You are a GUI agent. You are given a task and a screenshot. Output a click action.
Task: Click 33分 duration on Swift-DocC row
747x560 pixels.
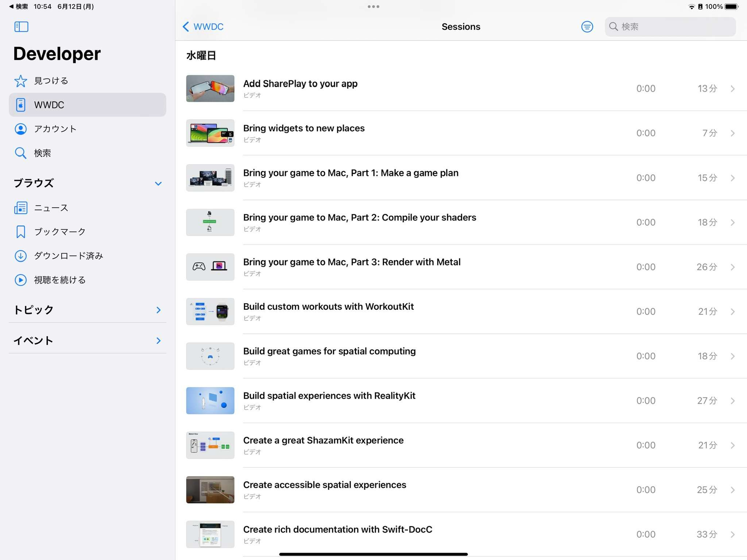[707, 534]
